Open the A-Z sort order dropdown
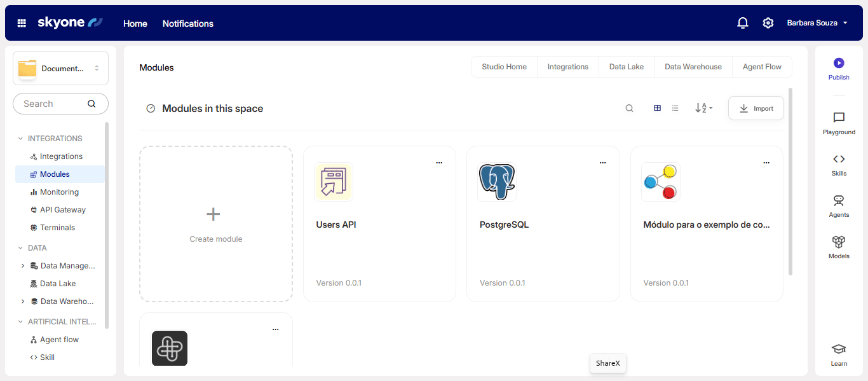 point(703,108)
